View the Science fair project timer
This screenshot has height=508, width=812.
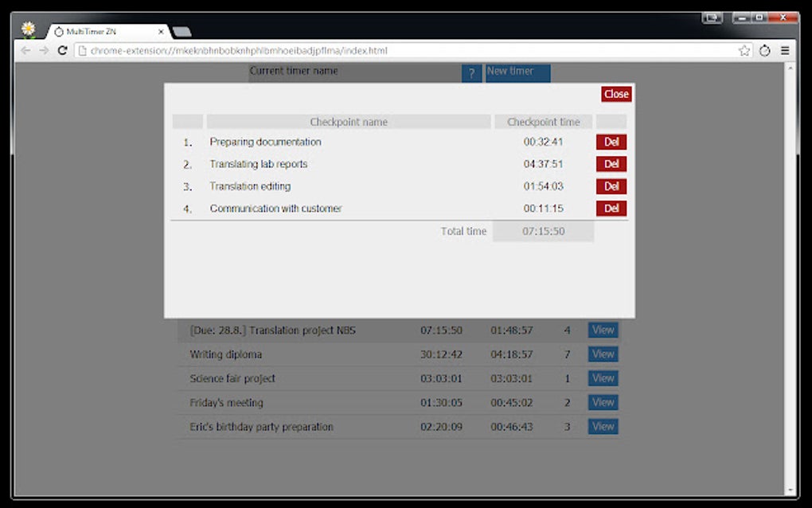603,378
